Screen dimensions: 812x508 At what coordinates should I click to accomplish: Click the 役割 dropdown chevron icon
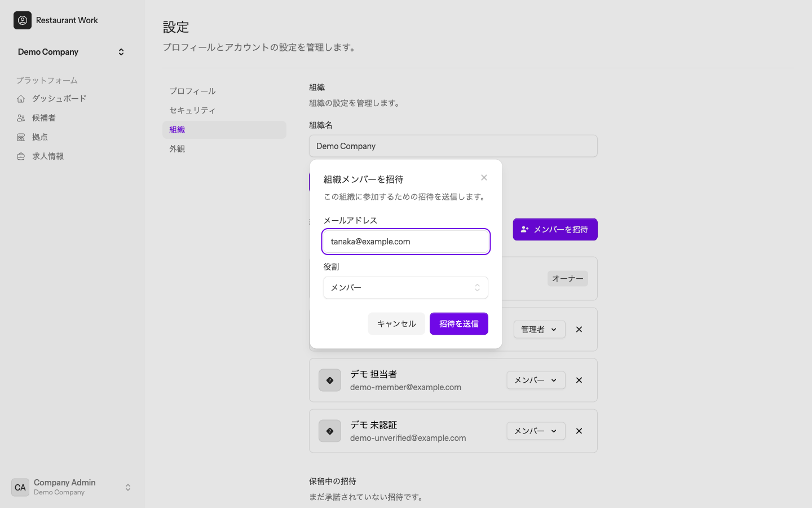coord(477,288)
